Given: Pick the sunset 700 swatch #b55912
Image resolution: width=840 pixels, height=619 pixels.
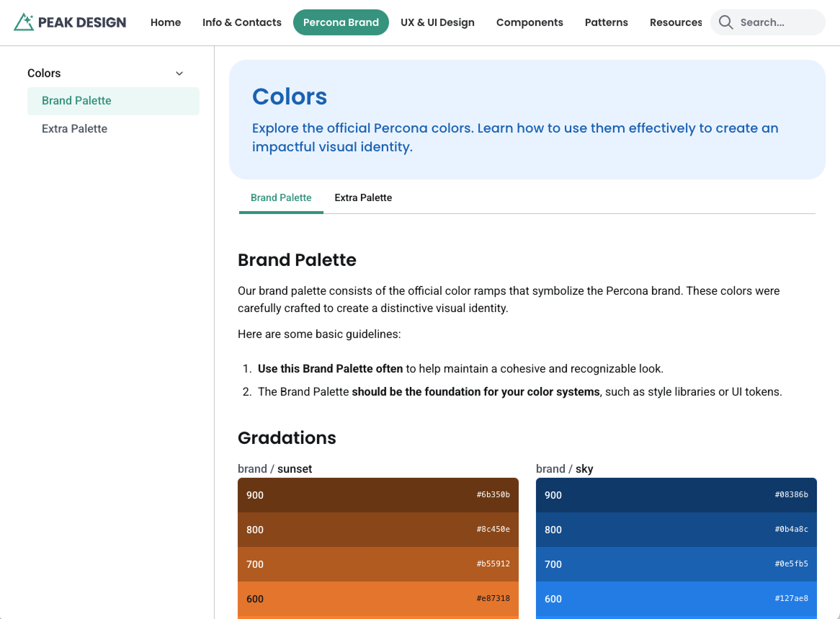Looking at the screenshot, I should 377,564.
